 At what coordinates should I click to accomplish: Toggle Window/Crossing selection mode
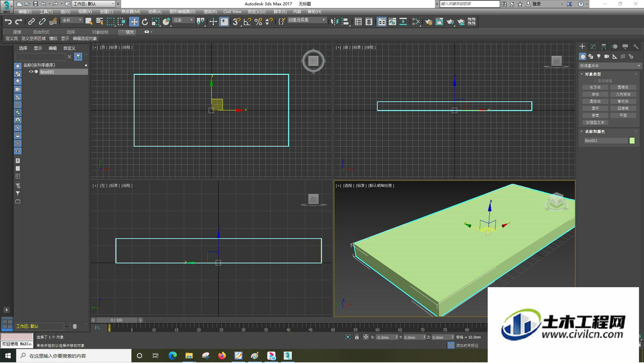pos(121,22)
